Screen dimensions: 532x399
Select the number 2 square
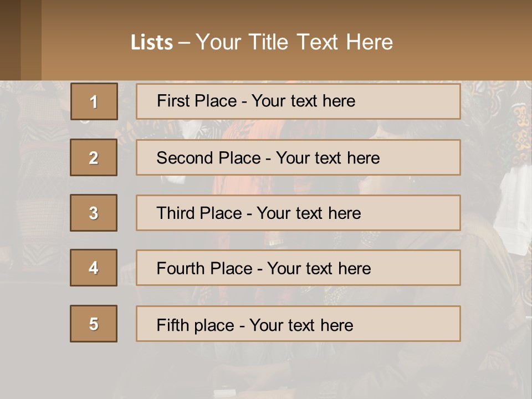pos(94,157)
